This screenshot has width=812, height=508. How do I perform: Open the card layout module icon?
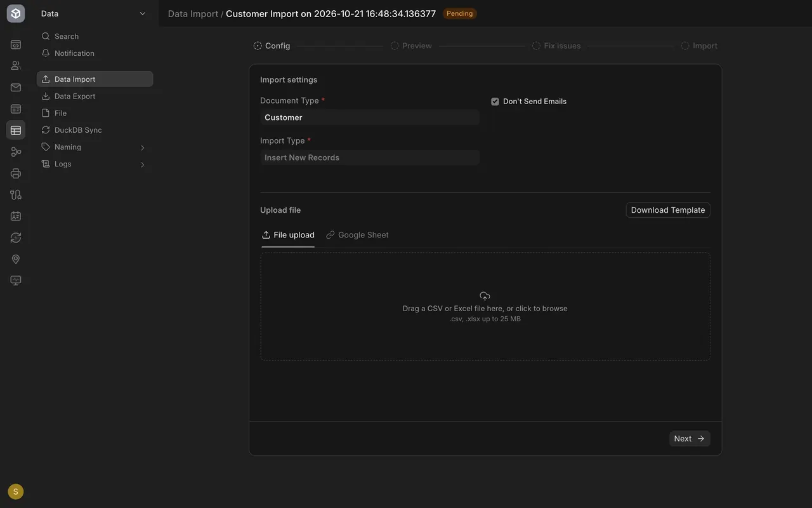click(16, 109)
